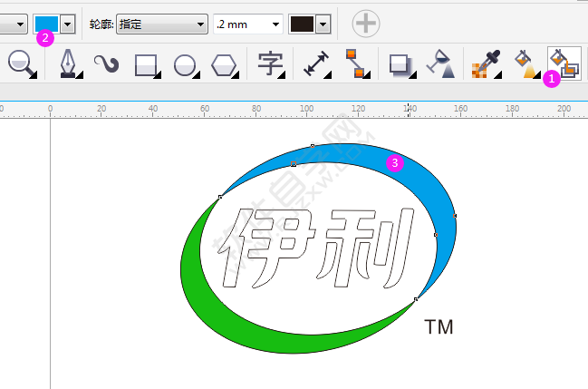Select the Zoom magnifier tool
Screen dimensions: 588x389
[x=22, y=63]
